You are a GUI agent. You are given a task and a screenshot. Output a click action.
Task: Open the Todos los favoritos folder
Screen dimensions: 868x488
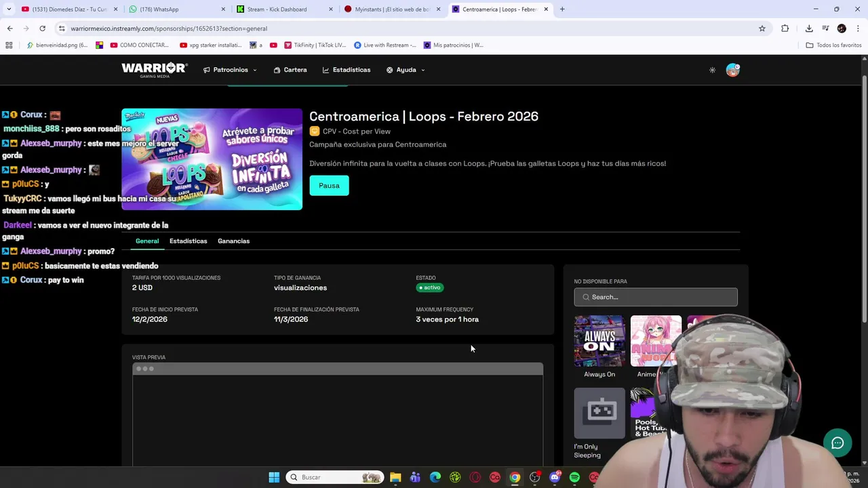click(x=834, y=45)
